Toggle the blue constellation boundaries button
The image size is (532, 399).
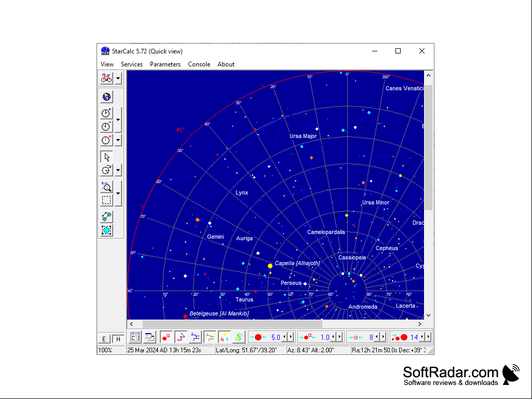[196, 337]
